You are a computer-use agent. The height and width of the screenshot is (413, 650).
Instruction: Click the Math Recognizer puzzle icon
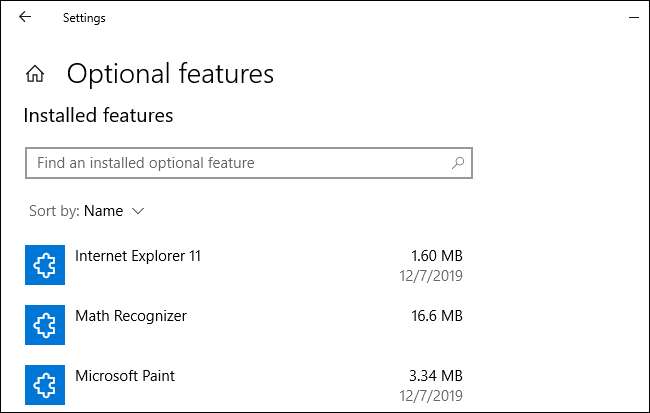tap(43, 325)
